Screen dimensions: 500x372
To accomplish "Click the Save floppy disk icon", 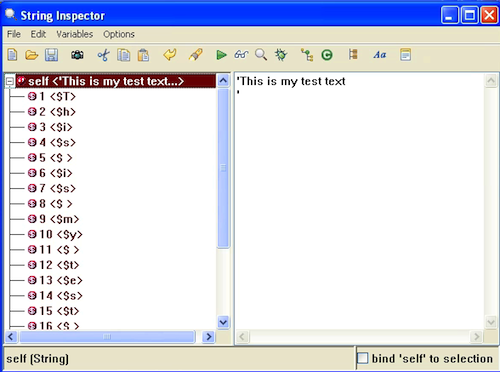I will pos(51,55).
